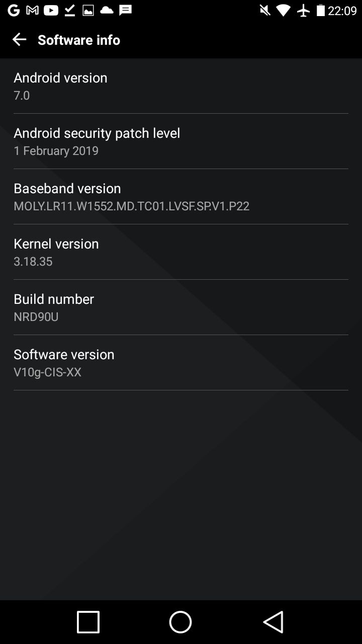Viewport: 362px width, 644px height.
Task: Tap the muted bell icon
Action: [x=264, y=10]
